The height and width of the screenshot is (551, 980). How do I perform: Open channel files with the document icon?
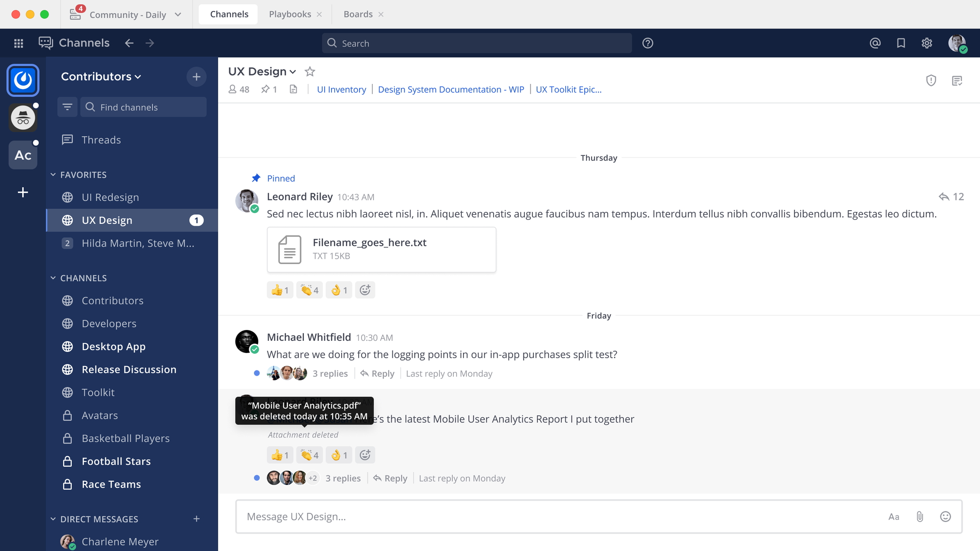coord(294,89)
